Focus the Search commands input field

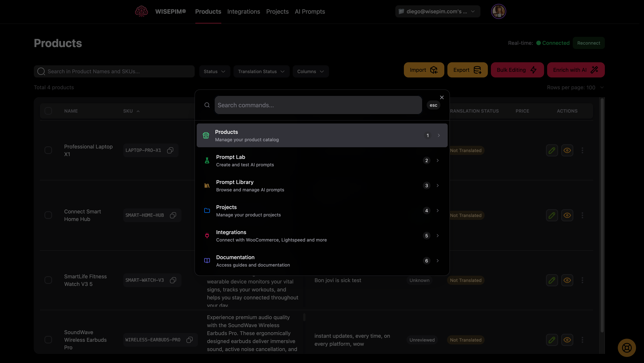pyautogui.click(x=318, y=105)
